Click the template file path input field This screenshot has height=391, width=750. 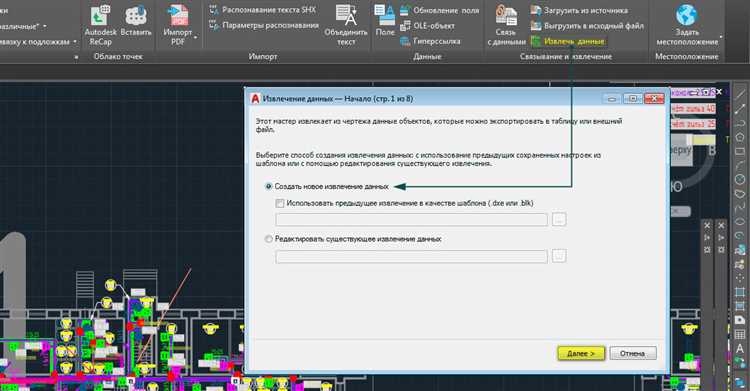[411, 220]
